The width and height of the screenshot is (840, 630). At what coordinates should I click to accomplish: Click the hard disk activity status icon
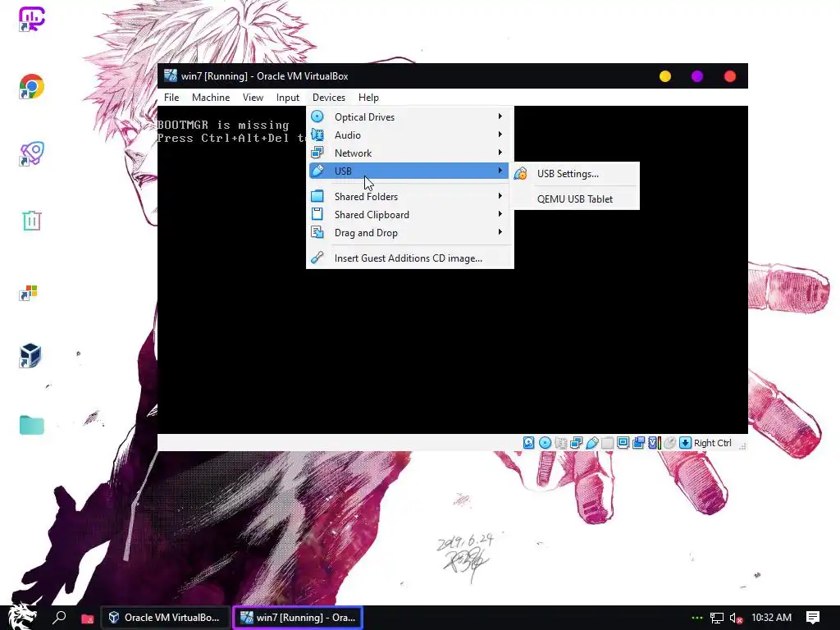[529, 443]
